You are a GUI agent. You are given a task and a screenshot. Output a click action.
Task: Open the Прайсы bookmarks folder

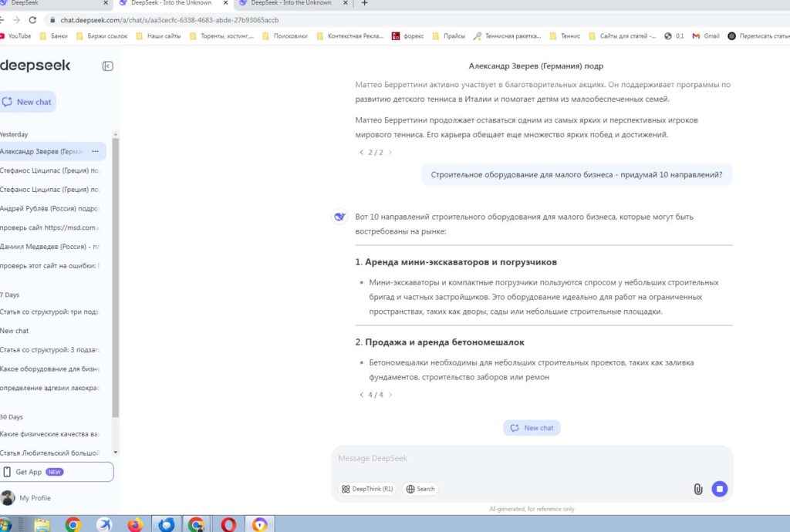(x=449, y=36)
